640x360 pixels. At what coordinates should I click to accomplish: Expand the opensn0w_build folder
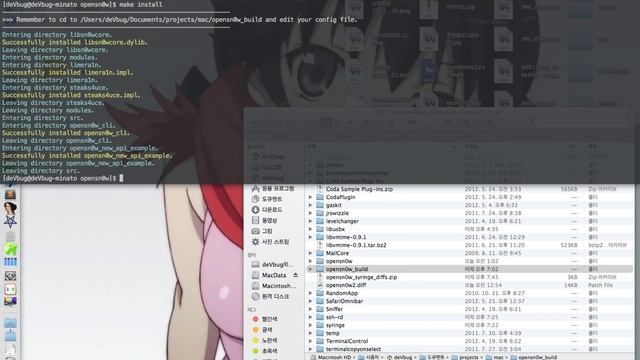(x=310, y=269)
